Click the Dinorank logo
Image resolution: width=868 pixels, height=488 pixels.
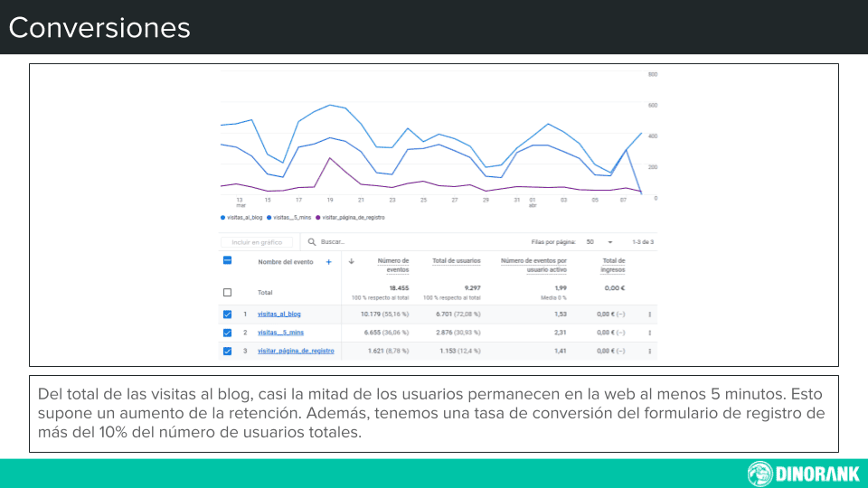(x=803, y=474)
